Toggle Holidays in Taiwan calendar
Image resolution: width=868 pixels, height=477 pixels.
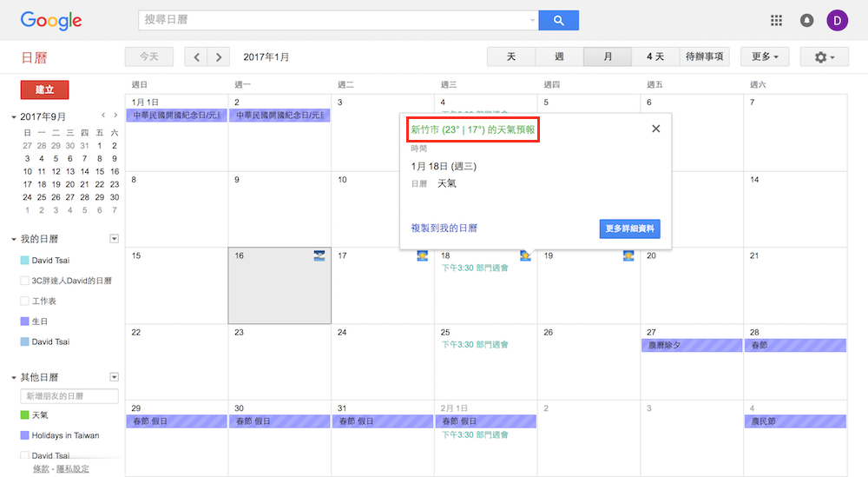tap(24, 435)
